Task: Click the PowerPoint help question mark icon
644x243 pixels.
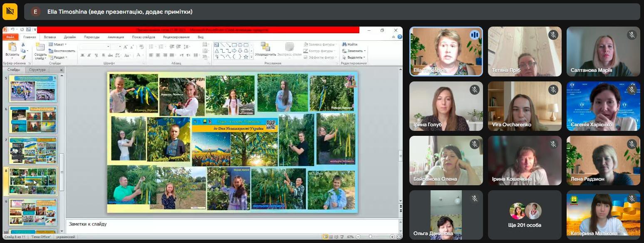Action: (400, 37)
